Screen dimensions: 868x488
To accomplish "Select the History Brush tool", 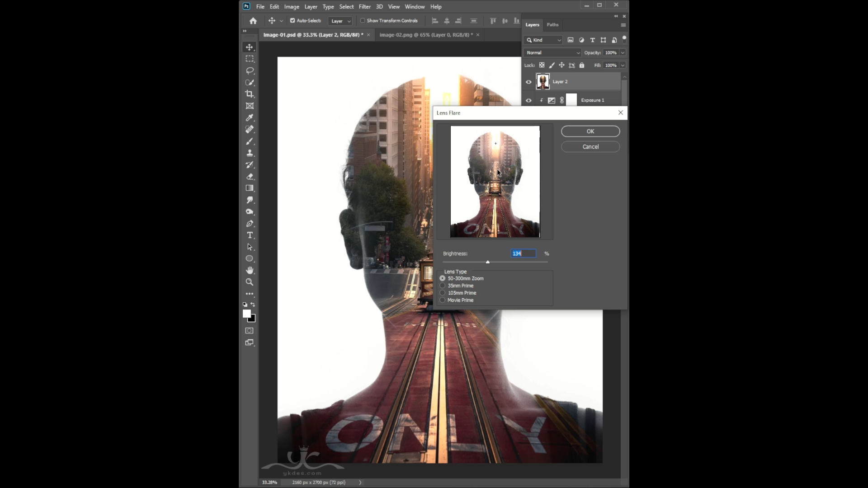I will coord(250,164).
